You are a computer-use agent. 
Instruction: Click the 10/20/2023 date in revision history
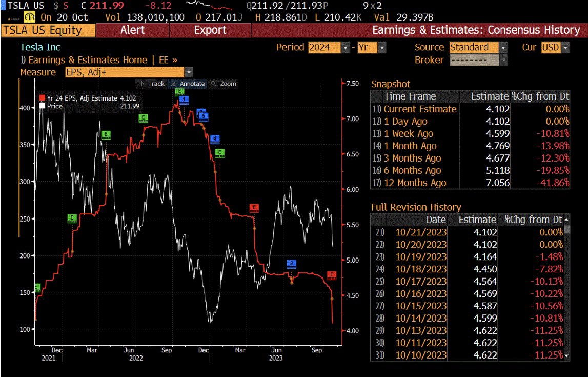tap(421, 245)
